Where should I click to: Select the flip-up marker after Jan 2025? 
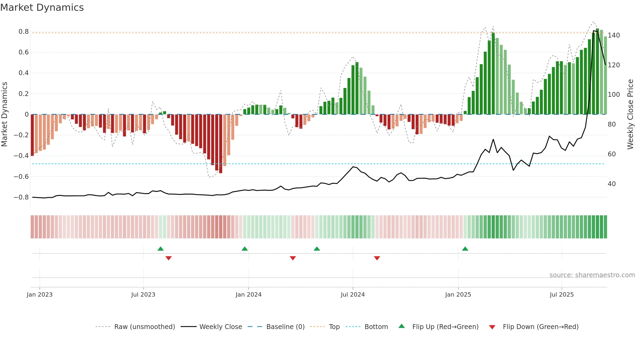click(465, 249)
